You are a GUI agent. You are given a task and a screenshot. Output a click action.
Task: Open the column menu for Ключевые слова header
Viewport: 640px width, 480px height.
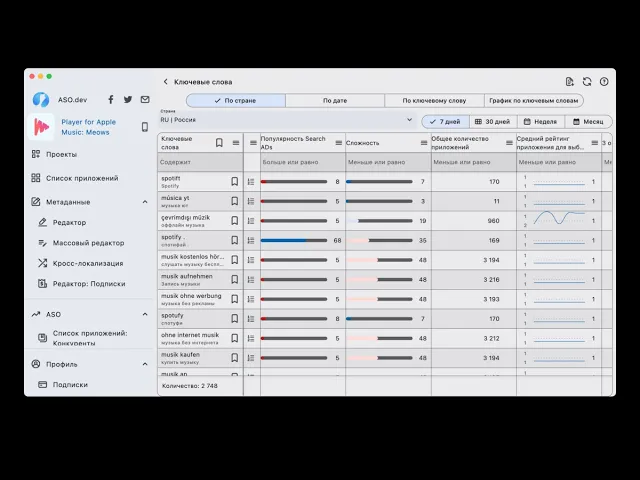(x=236, y=142)
